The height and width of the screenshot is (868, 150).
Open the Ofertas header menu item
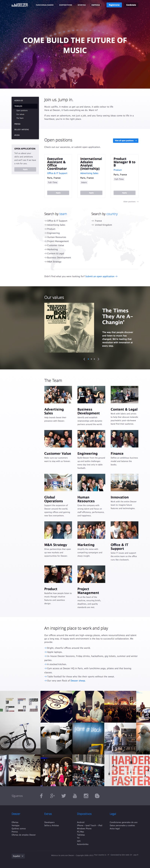(x=82, y=5)
